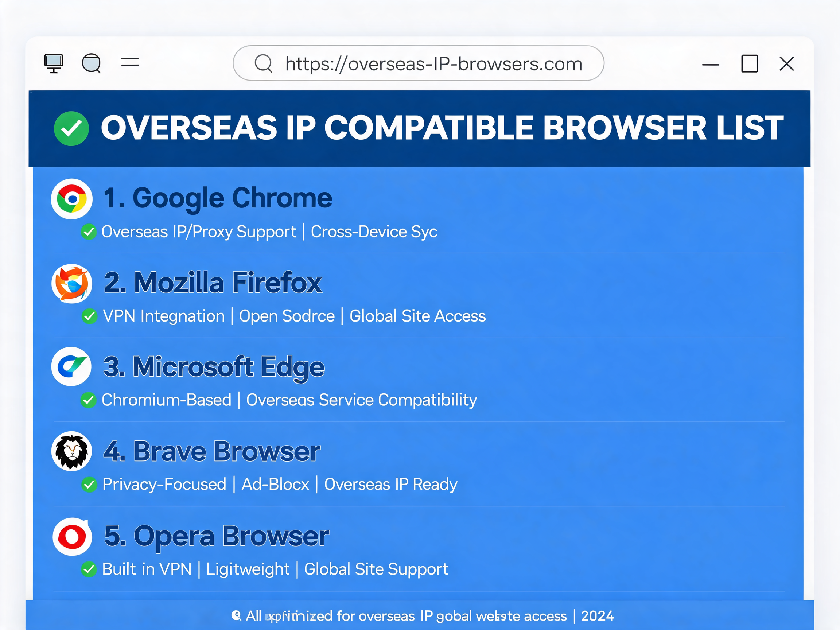Click green check under Brave Browser
Screen dimensions: 840x630
coord(89,485)
